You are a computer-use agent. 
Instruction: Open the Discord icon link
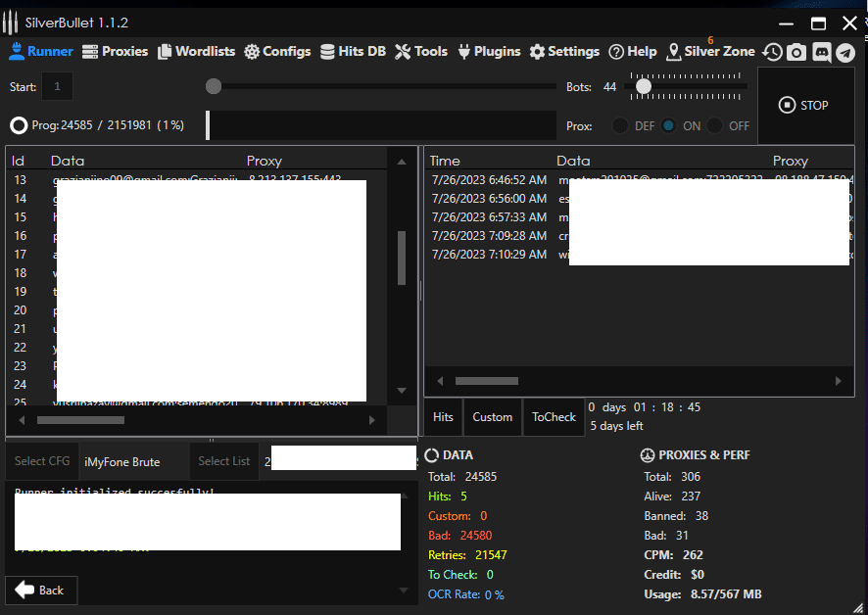click(x=821, y=53)
